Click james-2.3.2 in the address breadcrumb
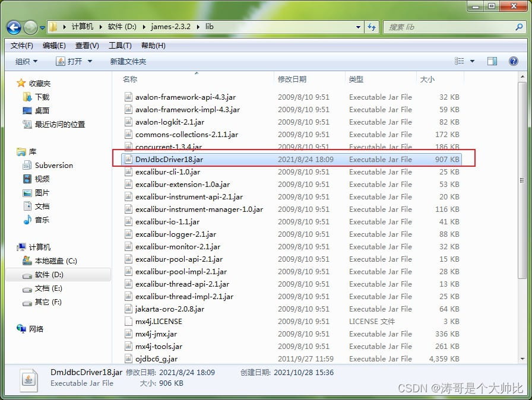Screen dimensions: 532x400 (170, 27)
